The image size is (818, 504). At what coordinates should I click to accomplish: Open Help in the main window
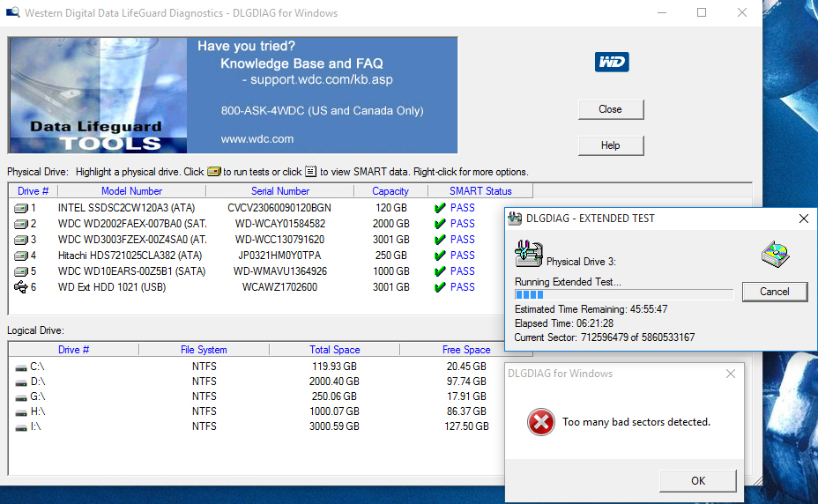[x=610, y=145]
